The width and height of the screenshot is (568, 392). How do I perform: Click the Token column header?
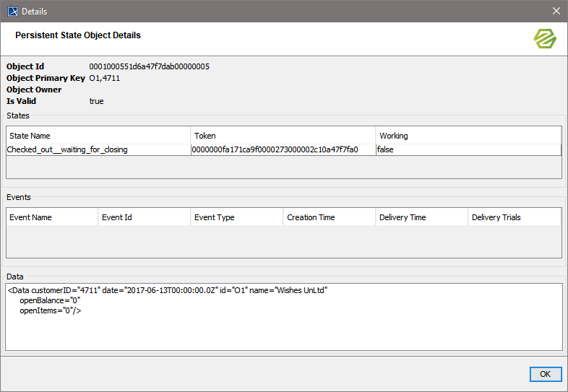[283, 136]
